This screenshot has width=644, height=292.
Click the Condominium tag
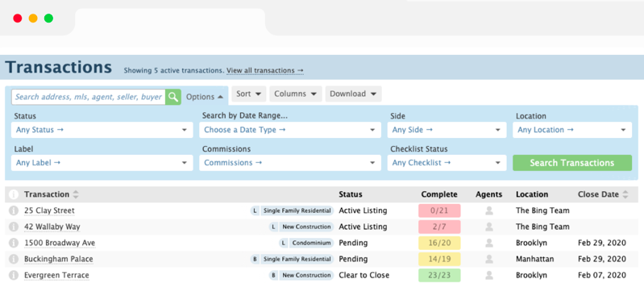(x=311, y=243)
